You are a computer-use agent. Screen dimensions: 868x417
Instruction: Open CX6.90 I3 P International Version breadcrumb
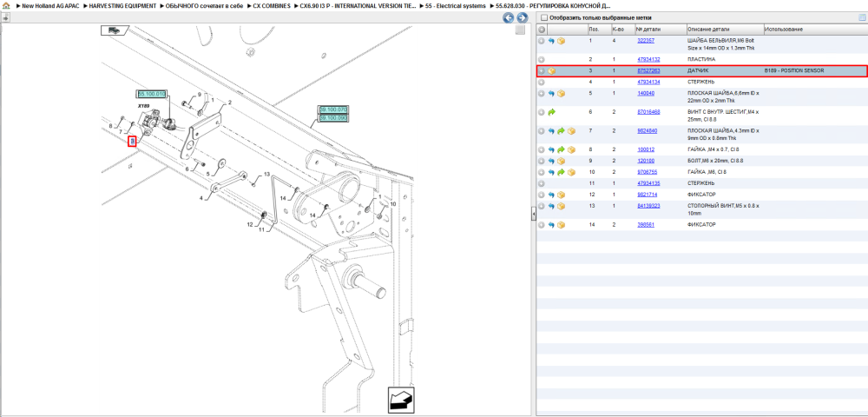coord(358,5)
